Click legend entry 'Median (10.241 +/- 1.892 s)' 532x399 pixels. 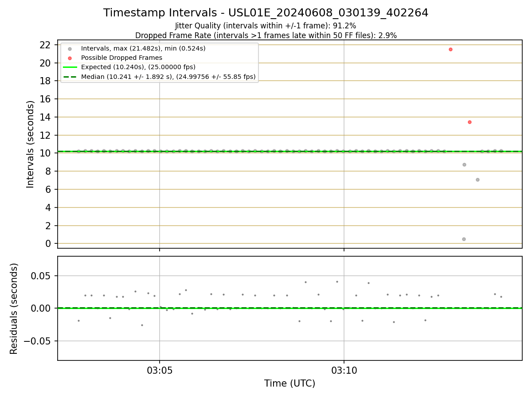pyautogui.click(x=168, y=77)
